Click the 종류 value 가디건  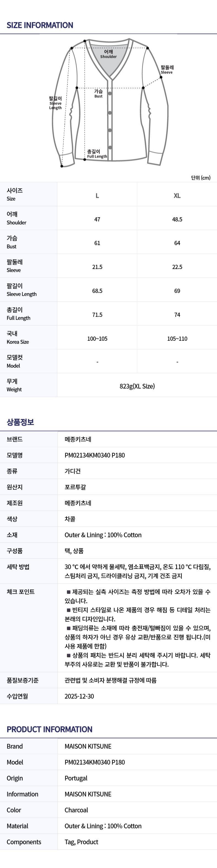(x=72, y=471)
